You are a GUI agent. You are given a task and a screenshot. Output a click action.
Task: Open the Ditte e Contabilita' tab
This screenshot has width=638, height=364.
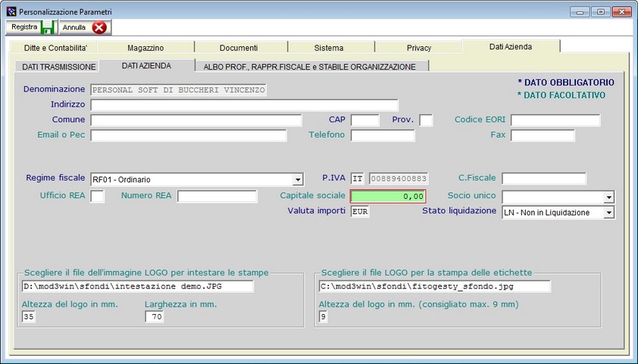coord(55,48)
